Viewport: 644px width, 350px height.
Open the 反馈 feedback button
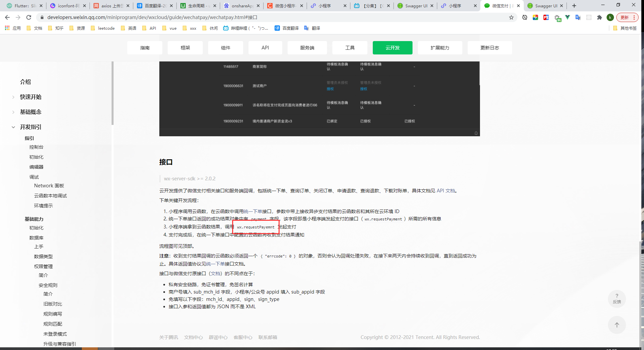(x=617, y=299)
